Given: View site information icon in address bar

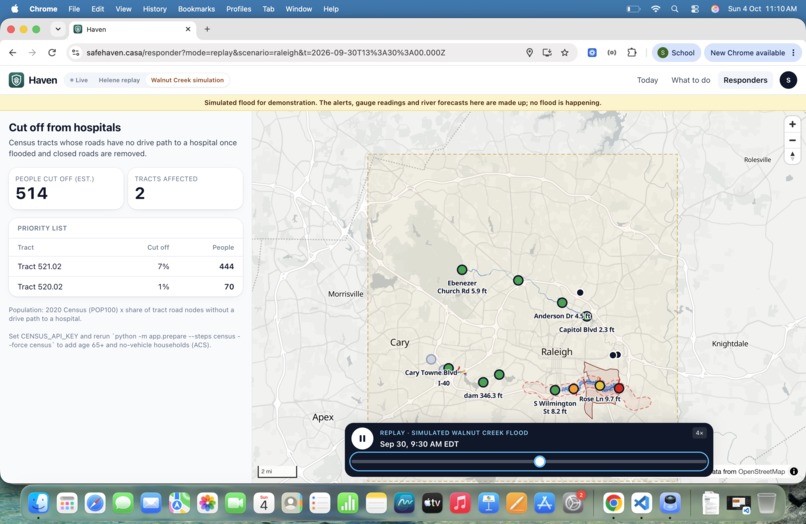Looking at the screenshot, I should pos(76,52).
